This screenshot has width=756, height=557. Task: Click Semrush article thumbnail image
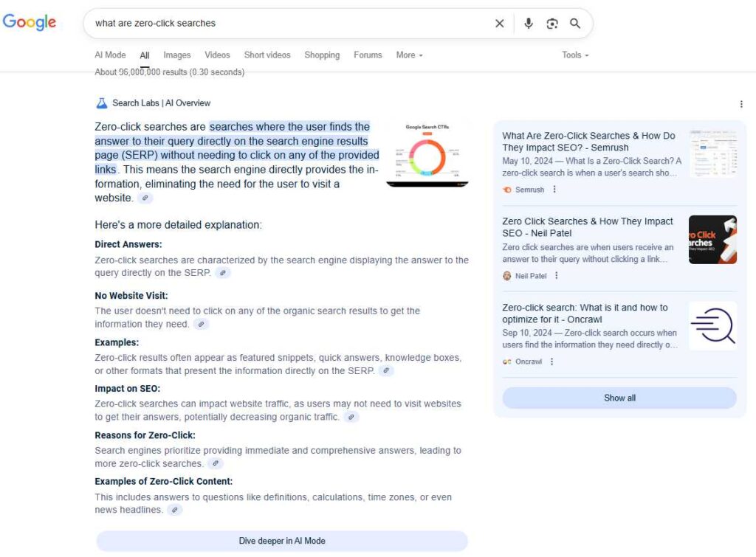[x=712, y=153]
